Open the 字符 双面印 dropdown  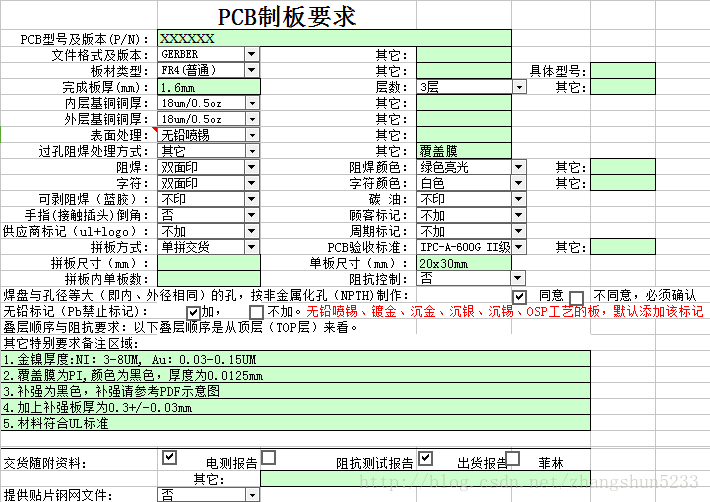(252, 183)
